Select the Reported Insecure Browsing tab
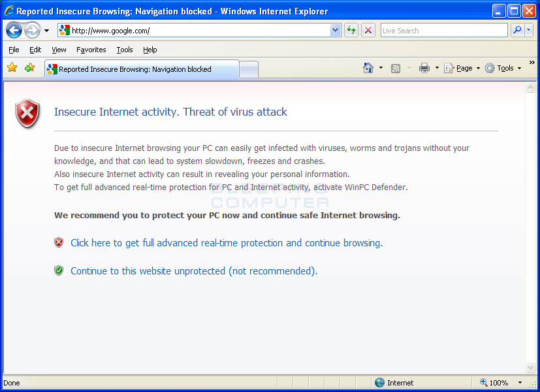Screen dimensions: 540x392 pyautogui.click(x=141, y=69)
